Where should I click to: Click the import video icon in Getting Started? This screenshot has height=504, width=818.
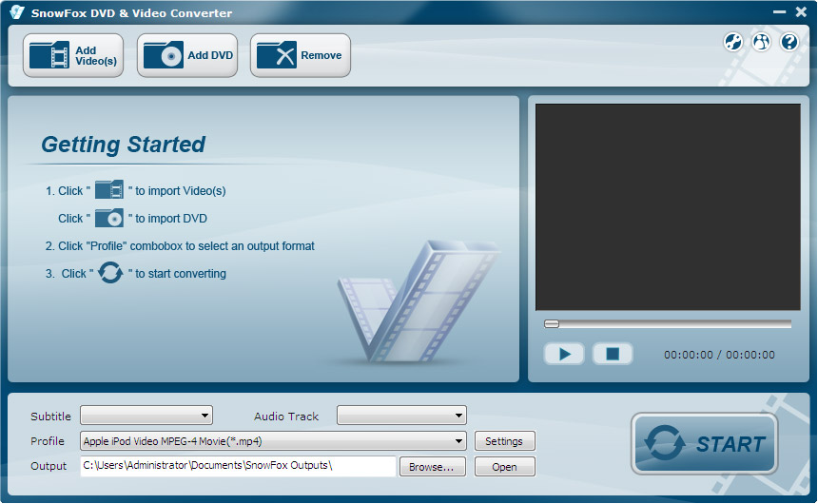click(109, 190)
